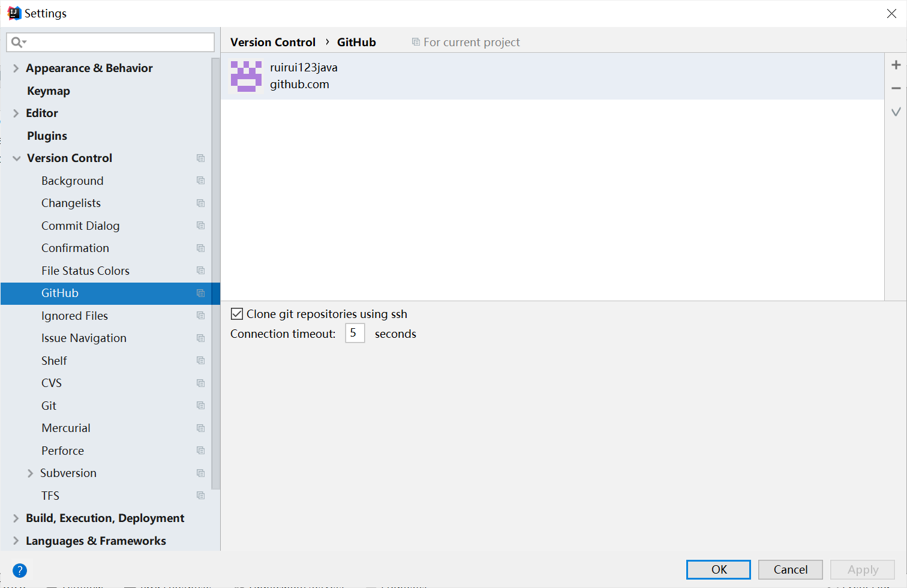
Task: Click project-level icon beside Shelf
Action: tap(201, 361)
